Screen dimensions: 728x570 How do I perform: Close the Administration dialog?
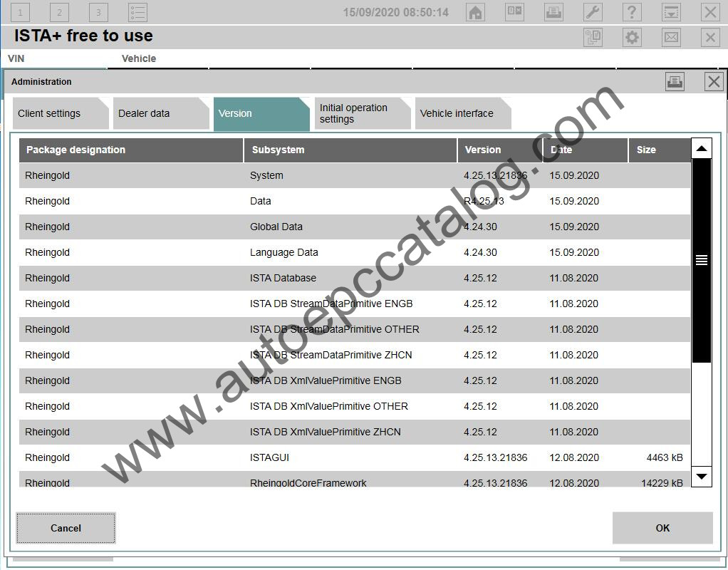click(714, 82)
